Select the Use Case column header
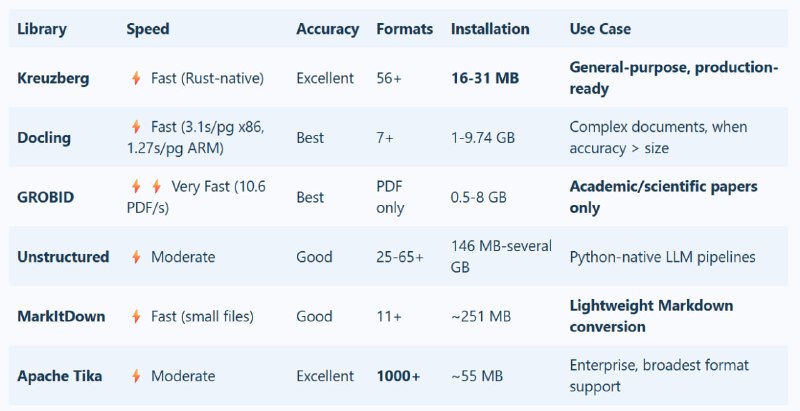This screenshot has height=411, width=800. [x=600, y=29]
